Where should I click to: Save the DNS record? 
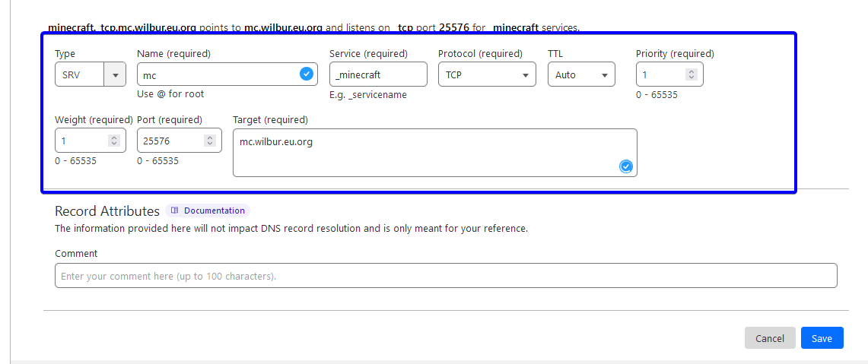click(822, 338)
